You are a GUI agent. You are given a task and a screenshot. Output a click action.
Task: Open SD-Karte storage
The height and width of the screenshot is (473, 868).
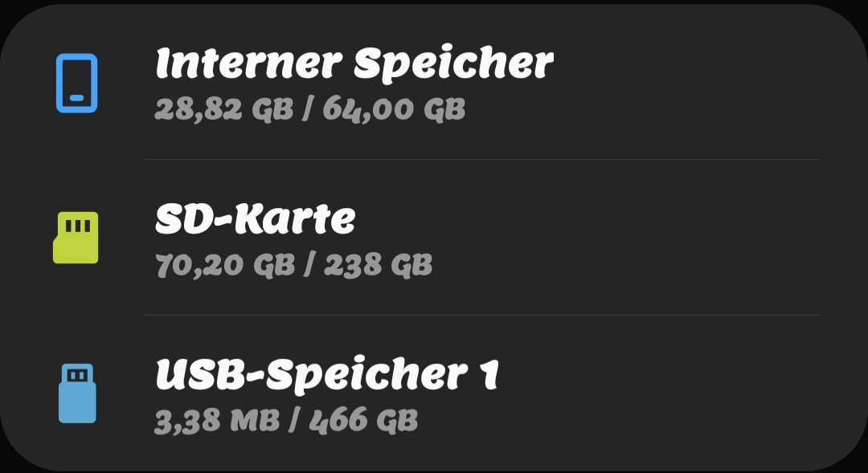click(x=434, y=238)
